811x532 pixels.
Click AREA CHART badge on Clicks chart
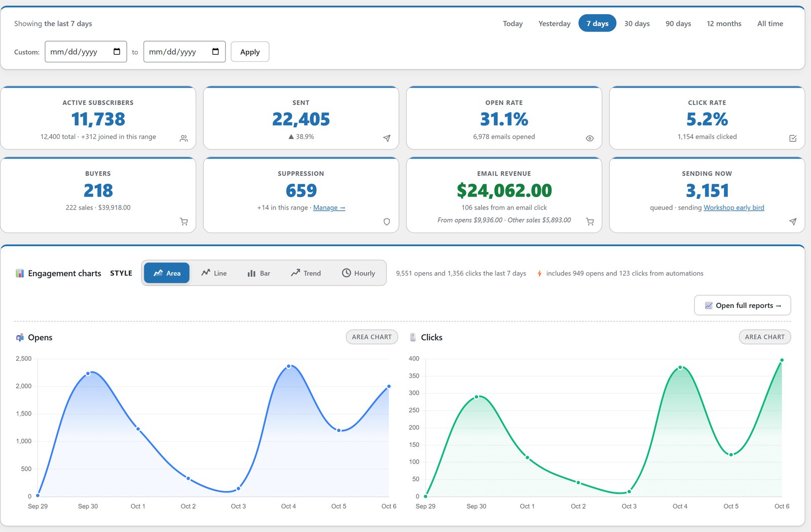click(764, 337)
